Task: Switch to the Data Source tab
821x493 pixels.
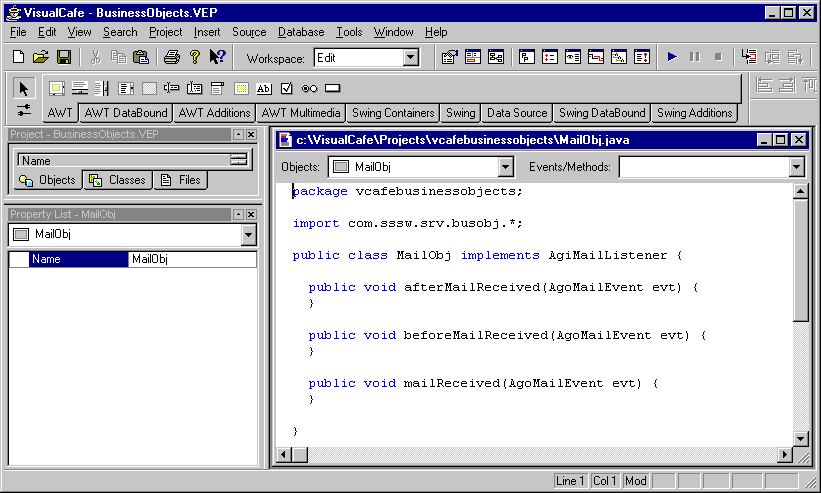Action: tap(517, 113)
